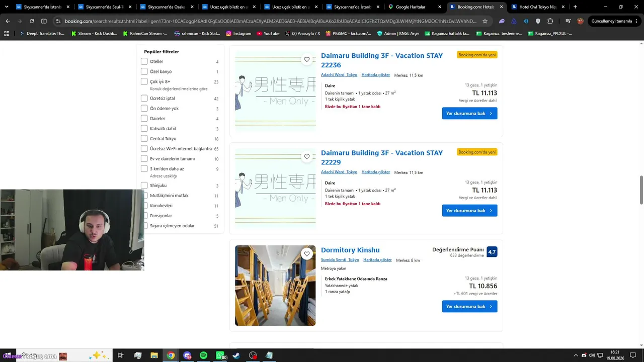This screenshot has height=362, width=644.
Task: Toggle the Ücretsiz iptal filter
Action: click(x=144, y=98)
